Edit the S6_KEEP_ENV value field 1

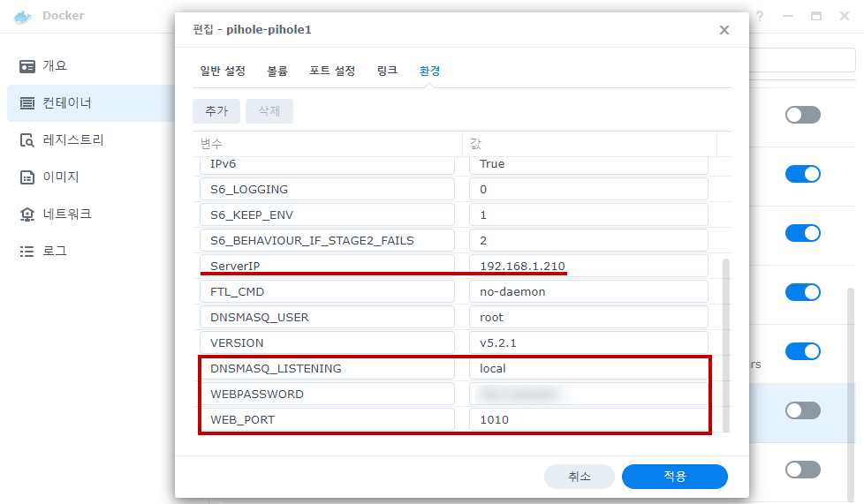tap(588, 214)
